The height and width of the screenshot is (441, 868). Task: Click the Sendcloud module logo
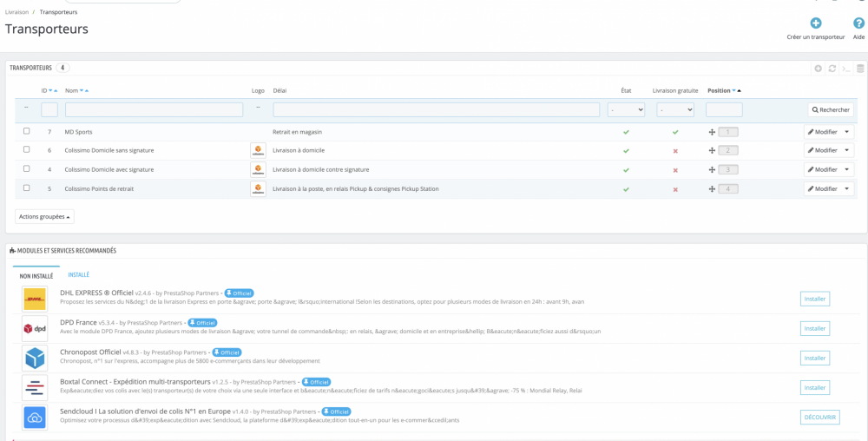tap(35, 418)
